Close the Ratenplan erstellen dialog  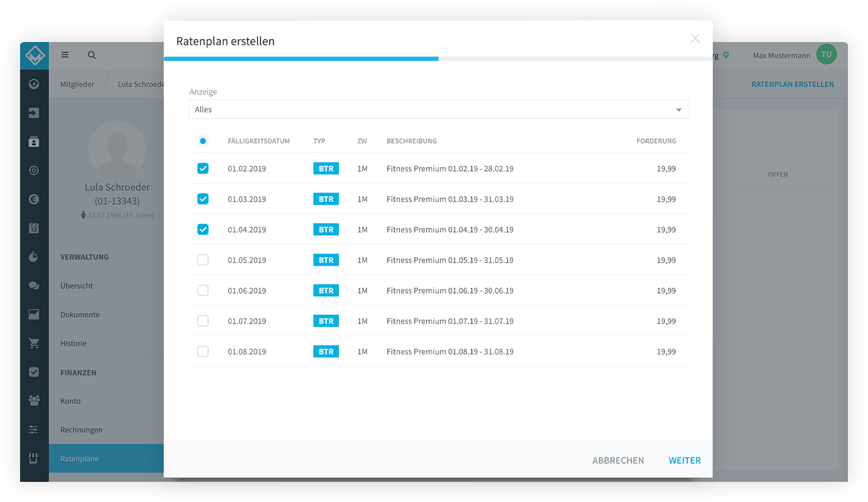tap(695, 38)
